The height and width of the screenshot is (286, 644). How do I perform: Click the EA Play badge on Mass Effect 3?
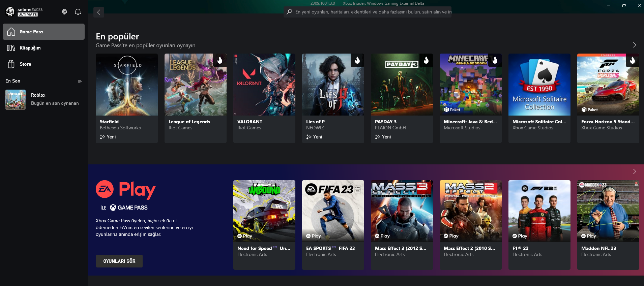coord(382,236)
